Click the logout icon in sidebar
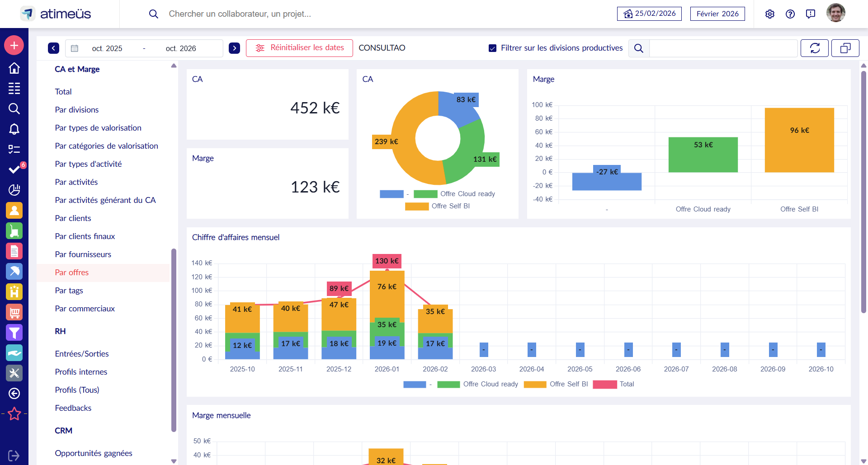Viewport: 868px width, 465px height. (x=14, y=456)
